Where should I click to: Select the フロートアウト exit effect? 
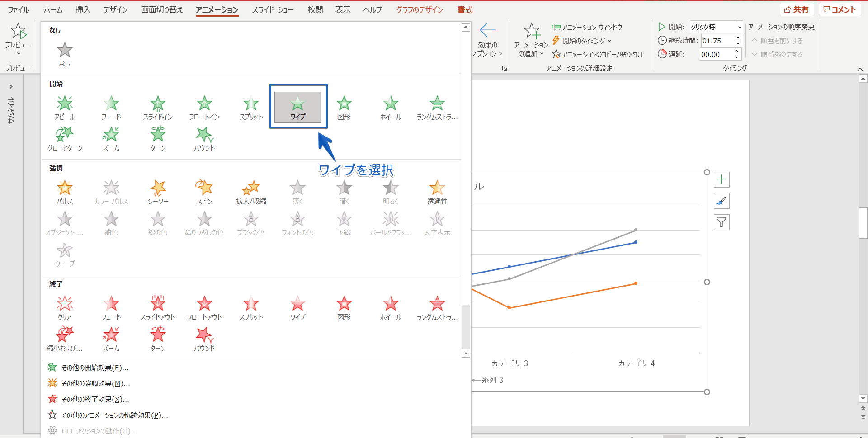point(204,308)
